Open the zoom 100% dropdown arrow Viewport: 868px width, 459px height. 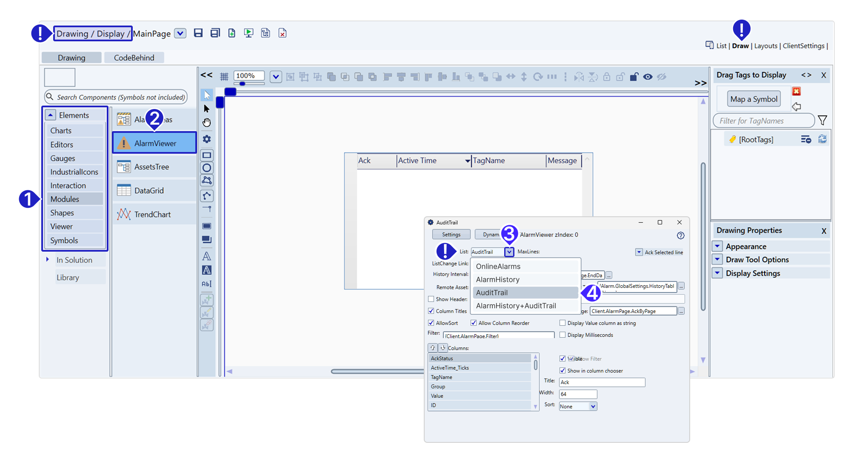276,77
